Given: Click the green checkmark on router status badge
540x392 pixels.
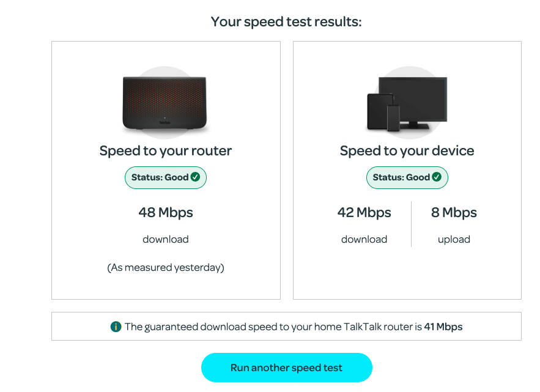Looking at the screenshot, I should 194,177.
